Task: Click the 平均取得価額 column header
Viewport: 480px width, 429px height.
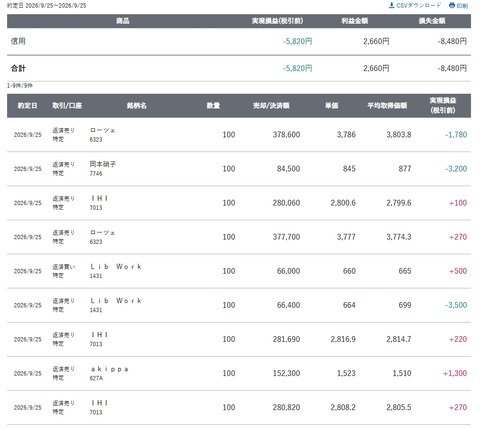Action: (x=387, y=106)
